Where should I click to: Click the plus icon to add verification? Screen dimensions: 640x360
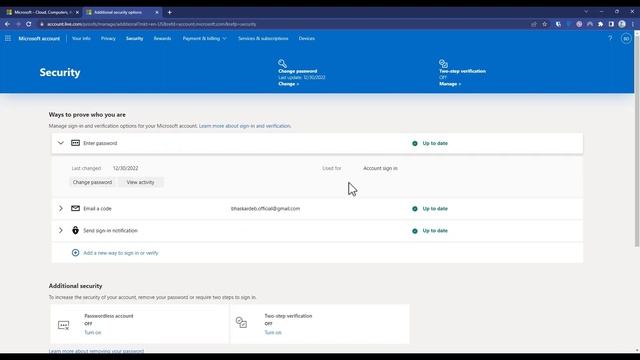pyautogui.click(x=76, y=253)
